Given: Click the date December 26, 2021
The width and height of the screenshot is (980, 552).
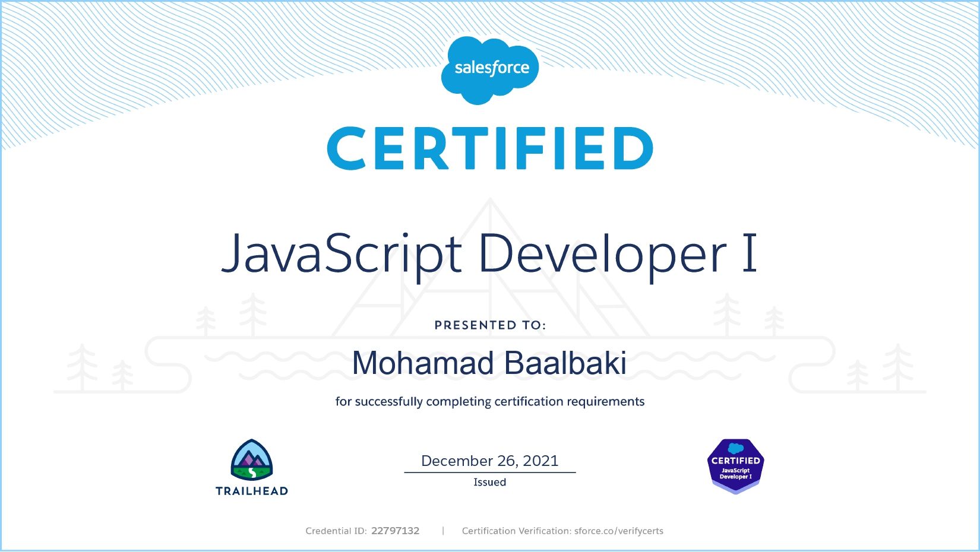Looking at the screenshot, I should (x=490, y=461).
